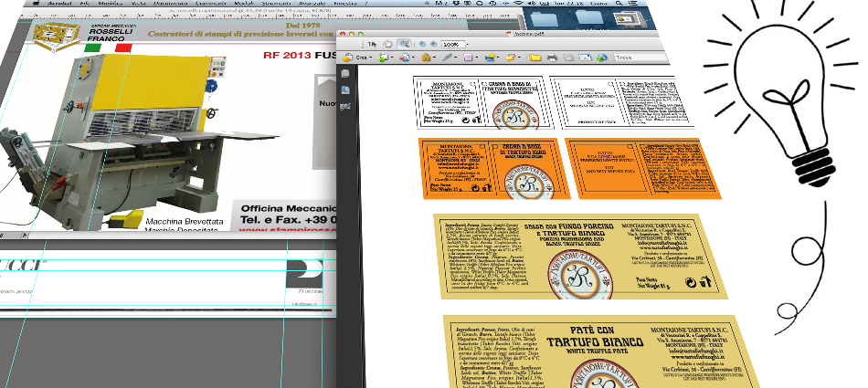Click the orange truffle label in PDF
The width and height of the screenshot is (868, 388).
493,168
